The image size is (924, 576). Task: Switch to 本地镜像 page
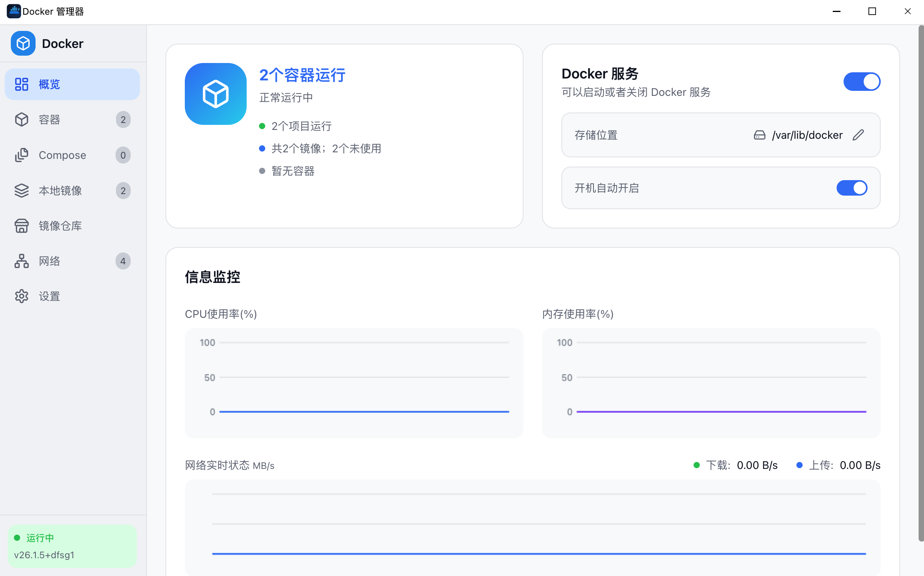72,191
